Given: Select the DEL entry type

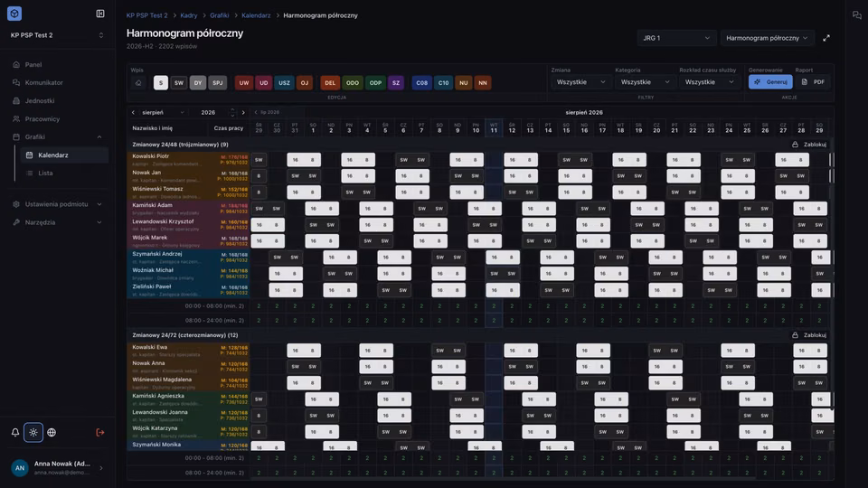Looking at the screenshot, I should [x=330, y=83].
